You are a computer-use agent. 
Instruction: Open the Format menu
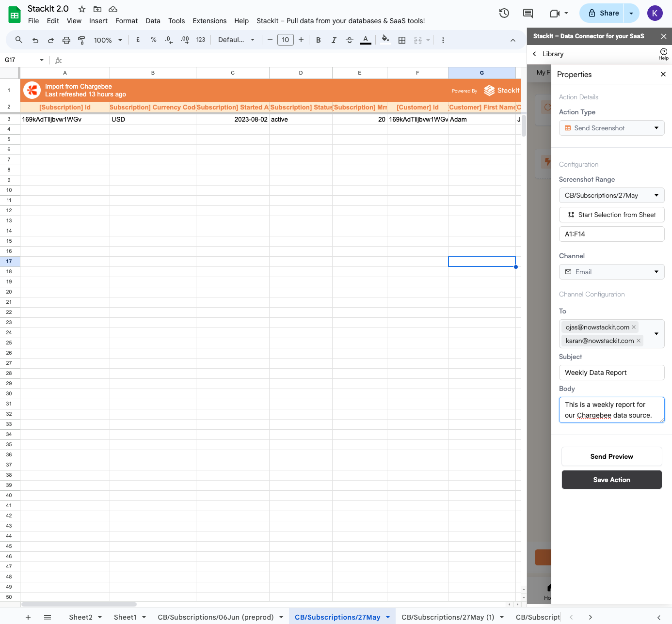pos(127,21)
